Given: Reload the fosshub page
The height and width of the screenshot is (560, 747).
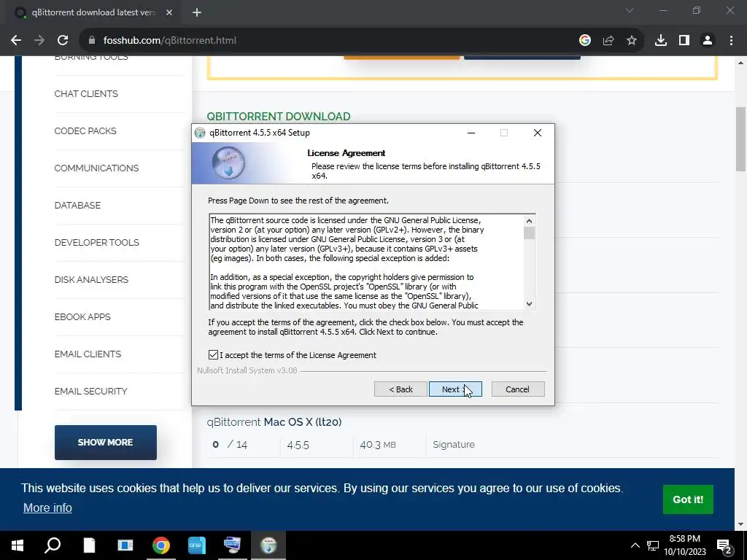Looking at the screenshot, I should (63, 41).
